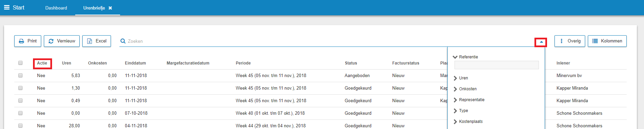Screen dimensions: 644x129
Task: Open the hamburger Start menu icon
Action: pyautogui.click(x=7, y=7)
